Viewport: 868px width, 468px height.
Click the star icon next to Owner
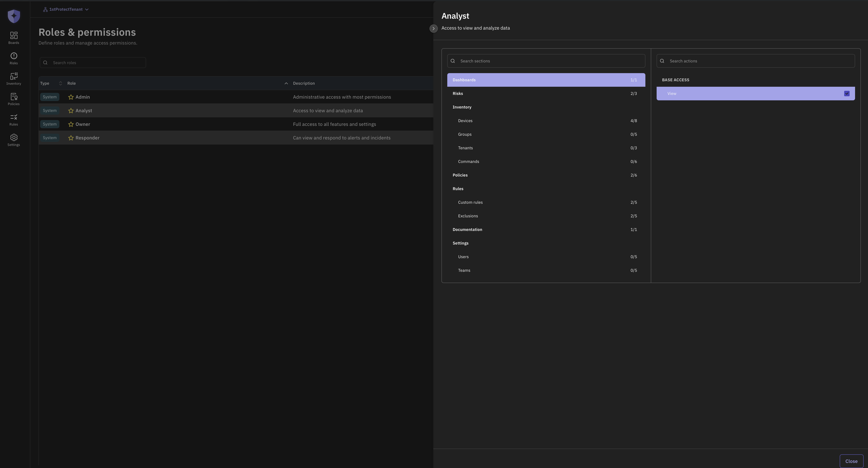[x=71, y=124]
